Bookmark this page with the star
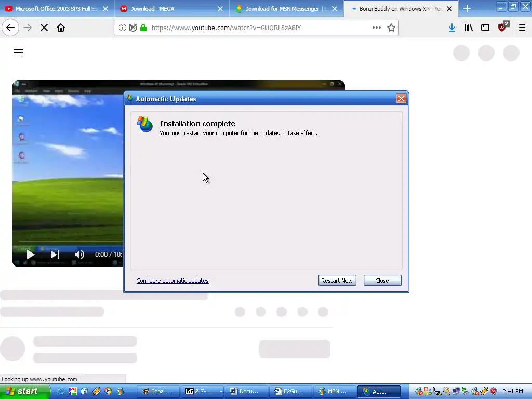 pyautogui.click(x=391, y=28)
